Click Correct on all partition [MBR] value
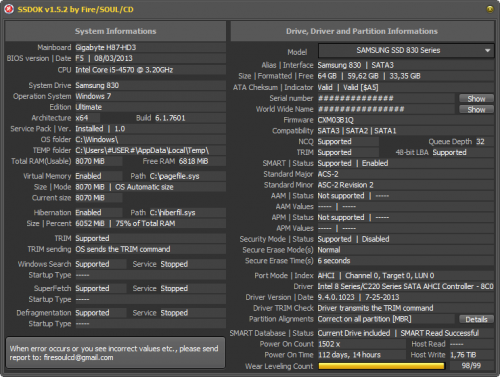This screenshot has width=500, height=377. coord(365,319)
